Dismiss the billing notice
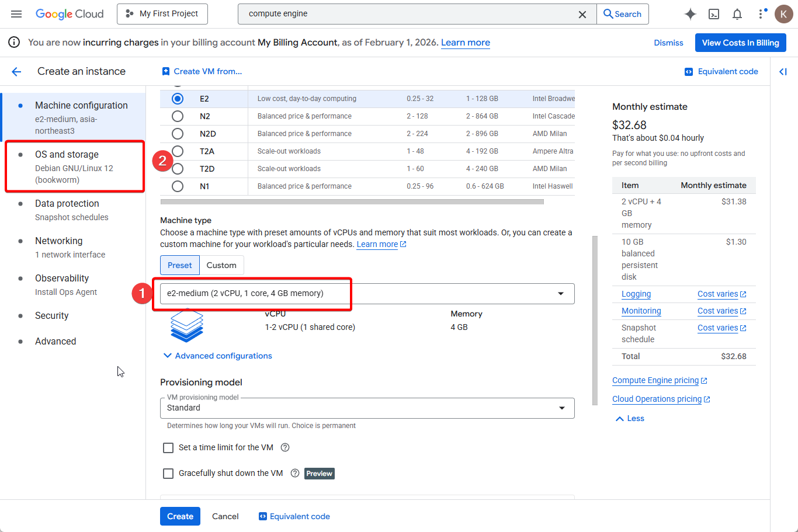Screen dimensions: 798x532 coord(668,43)
